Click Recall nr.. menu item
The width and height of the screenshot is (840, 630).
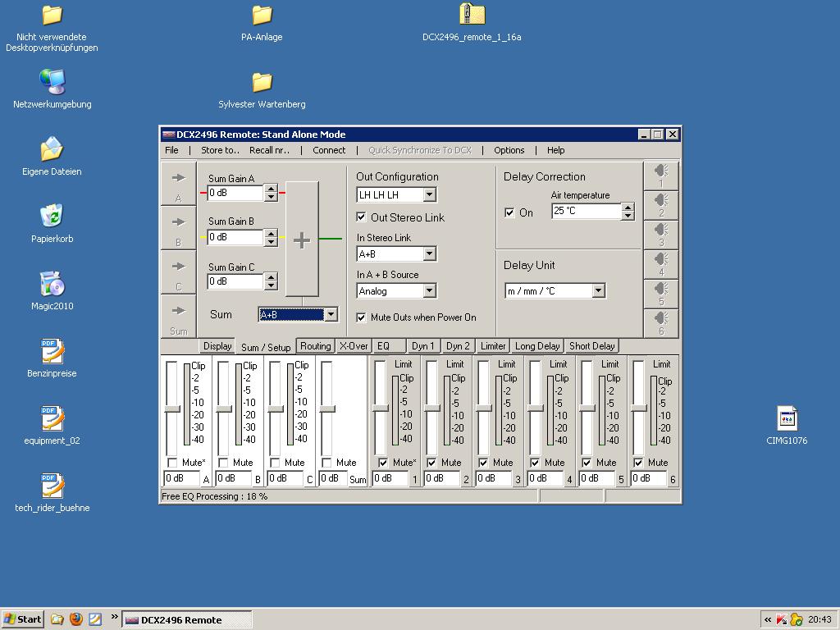coord(269,150)
